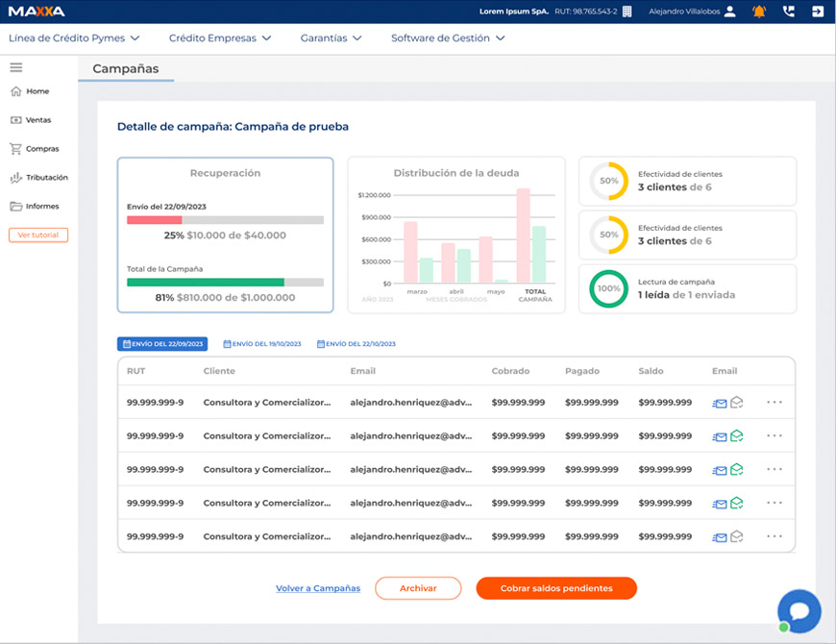Image resolution: width=836 pixels, height=644 pixels.
Task: Switch to Envío del 19/10/2023 tab
Action: (261, 344)
